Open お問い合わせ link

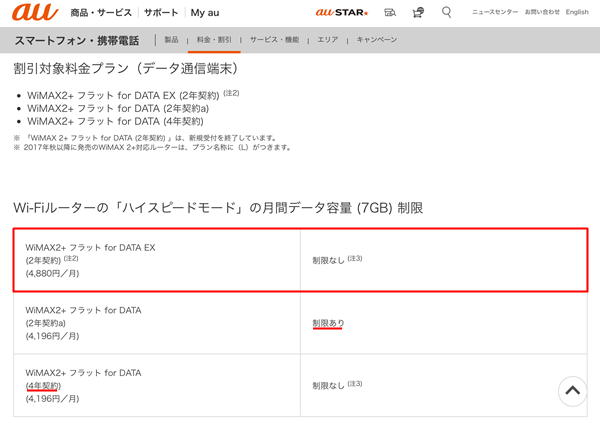(x=542, y=12)
